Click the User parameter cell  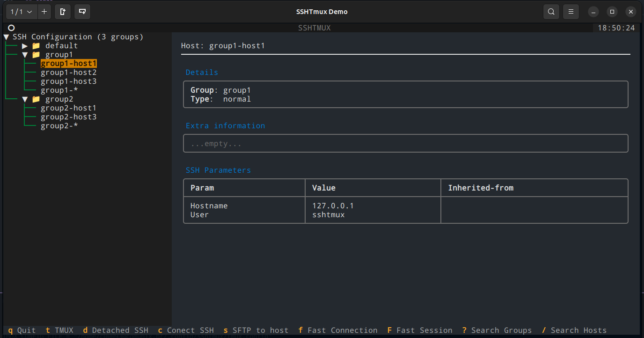click(x=200, y=215)
